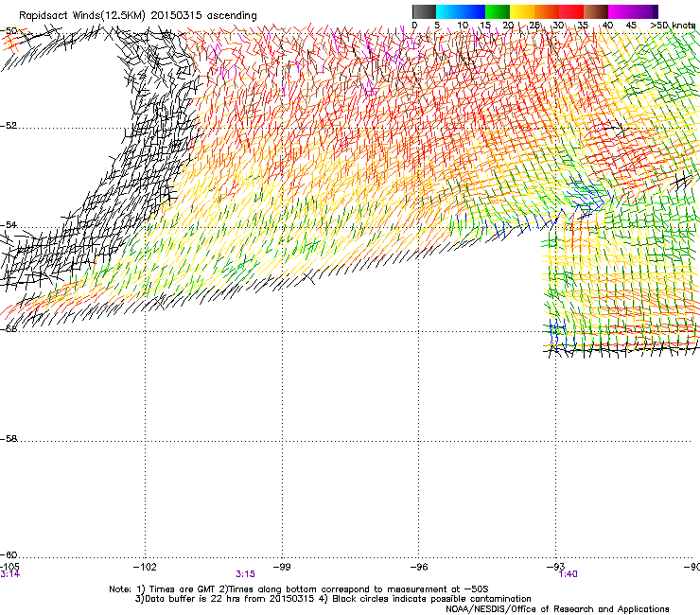Click the orange 25-30 knots color swatch
The height and width of the screenshot is (615, 700).
pyautogui.click(x=547, y=11)
